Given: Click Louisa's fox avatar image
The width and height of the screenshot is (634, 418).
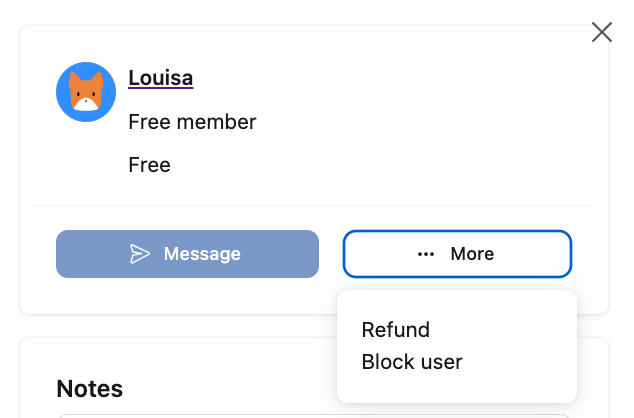Looking at the screenshot, I should 86,92.
